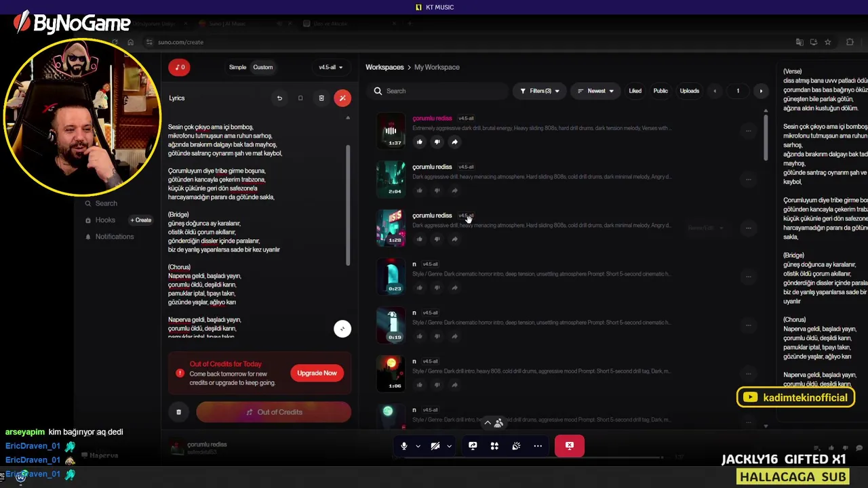Share the 0:19 track named n
Viewport: 868px width, 488px height.
tap(454, 337)
